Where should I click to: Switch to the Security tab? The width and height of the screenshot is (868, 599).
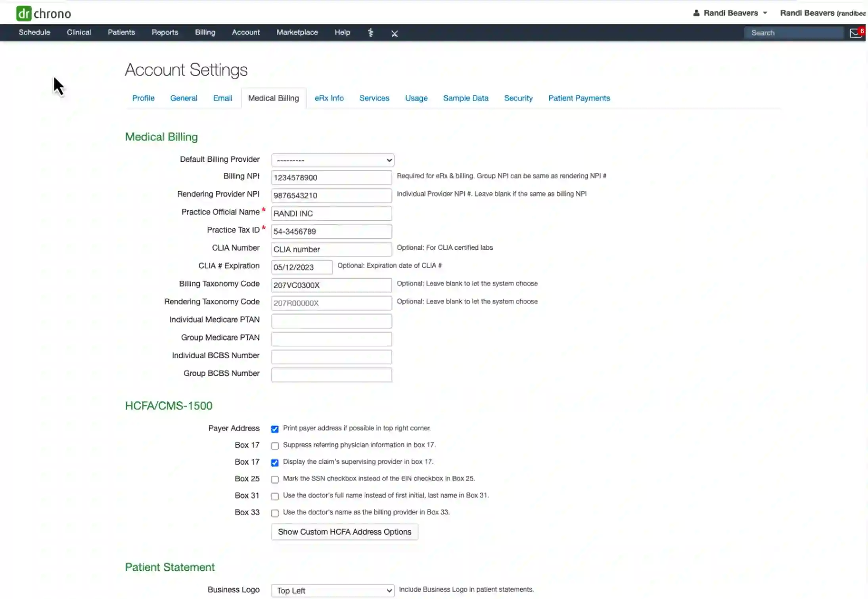click(518, 98)
